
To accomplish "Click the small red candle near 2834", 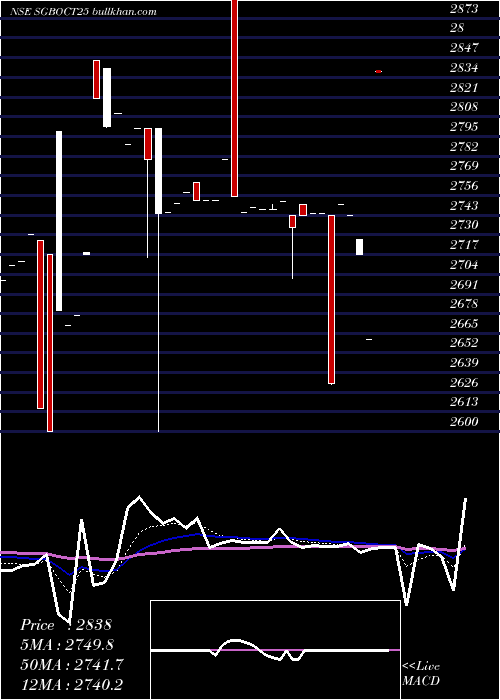I will click(378, 71).
